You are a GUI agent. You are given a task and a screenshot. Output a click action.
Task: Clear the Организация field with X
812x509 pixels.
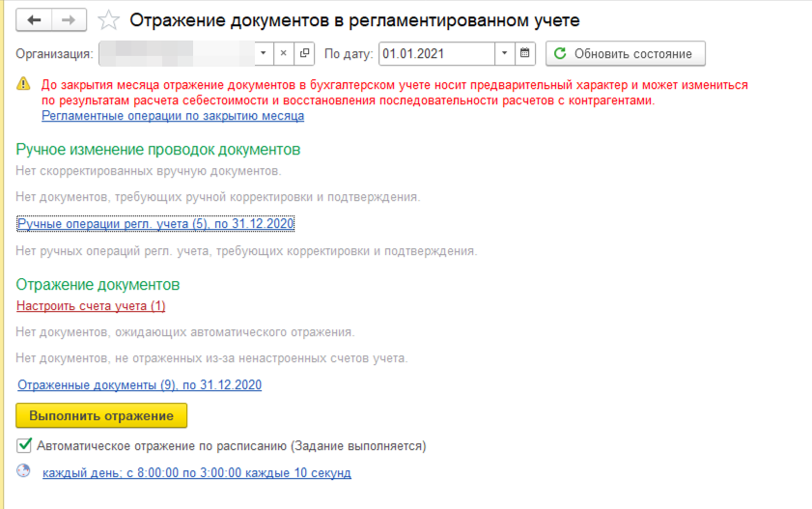285,53
